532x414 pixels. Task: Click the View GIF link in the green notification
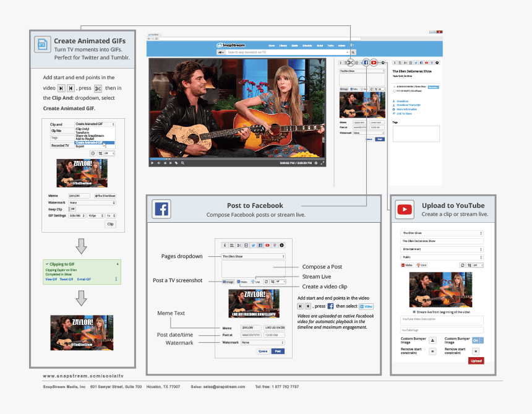51,279
